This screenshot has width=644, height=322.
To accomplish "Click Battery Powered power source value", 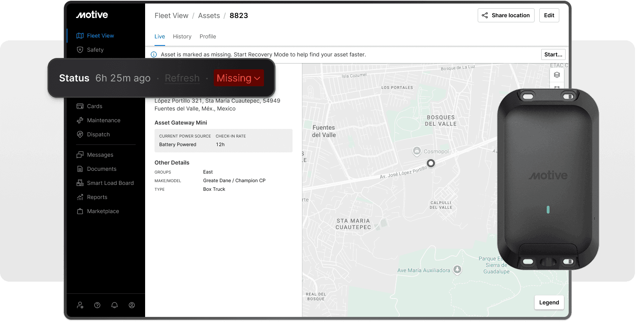I will click(178, 145).
